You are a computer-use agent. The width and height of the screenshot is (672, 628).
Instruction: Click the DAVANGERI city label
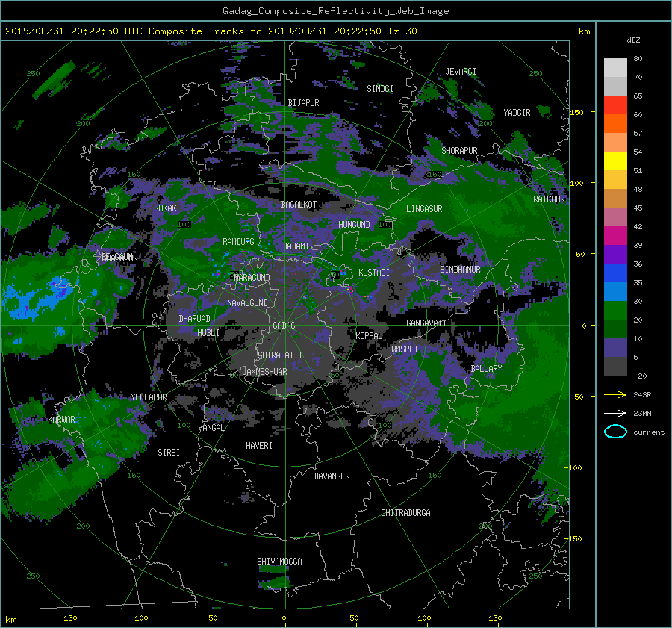tap(334, 476)
